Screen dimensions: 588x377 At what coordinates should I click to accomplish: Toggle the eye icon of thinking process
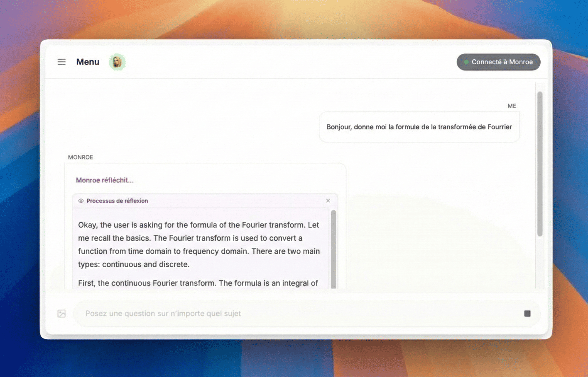81,201
